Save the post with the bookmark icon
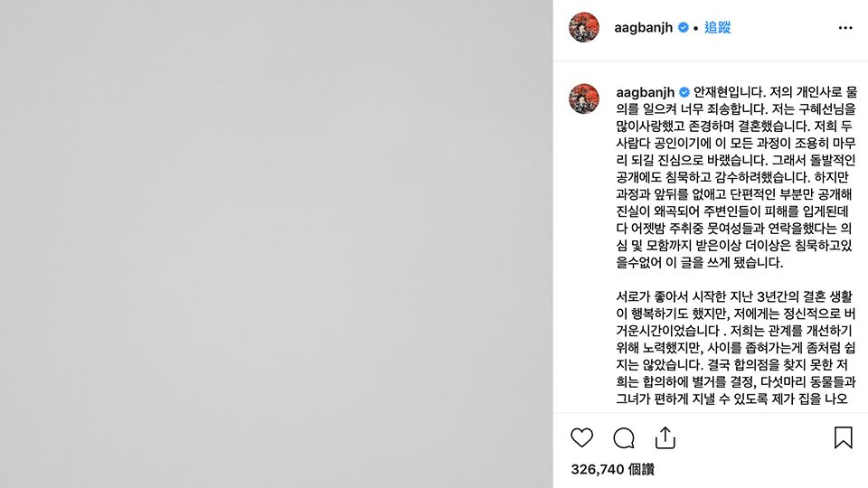The height and width of the screenshot is (488, 868). point(843,437)
